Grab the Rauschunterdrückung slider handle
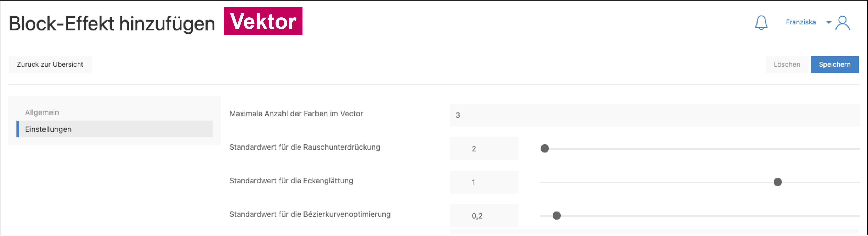 [x=545, y=149]
